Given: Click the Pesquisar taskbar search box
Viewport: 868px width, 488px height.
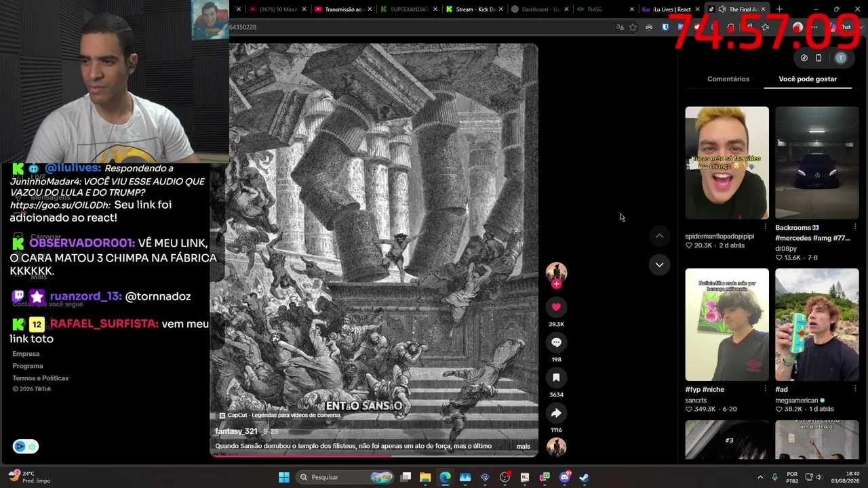Looking at the screenshot, I should pos(346,477).
